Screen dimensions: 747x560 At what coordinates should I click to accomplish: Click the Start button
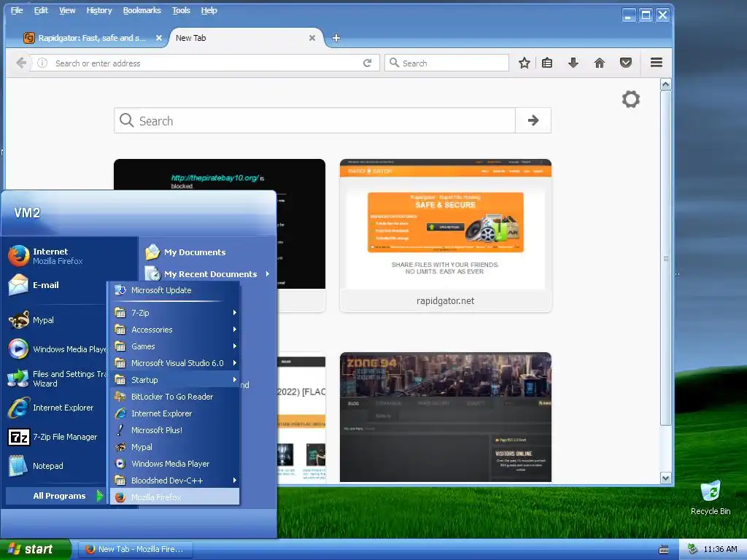click(35, 549)
